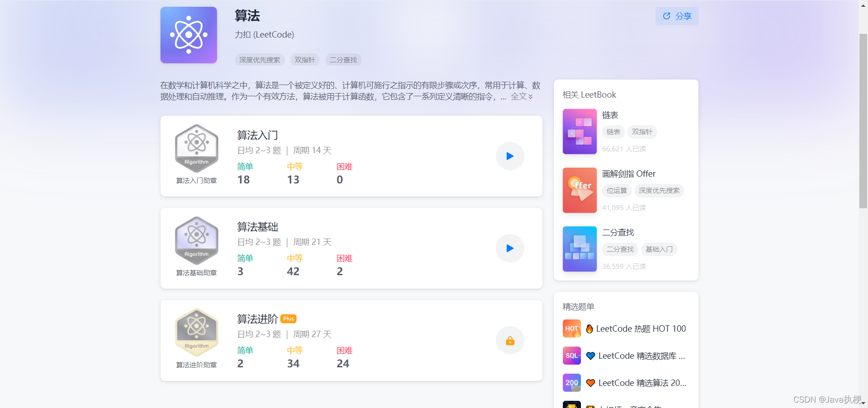Click the 分享 share button
Screen dimensions: 868x408
click(677, 16)
